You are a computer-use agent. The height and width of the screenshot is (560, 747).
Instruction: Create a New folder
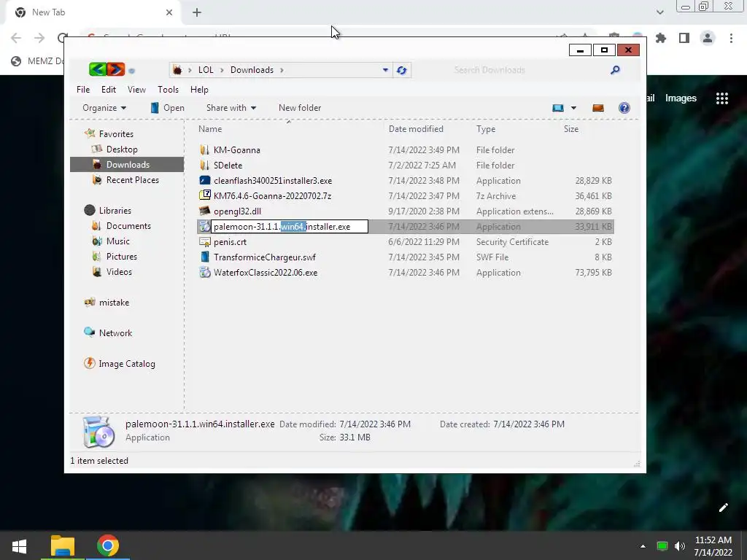point(300,108)
